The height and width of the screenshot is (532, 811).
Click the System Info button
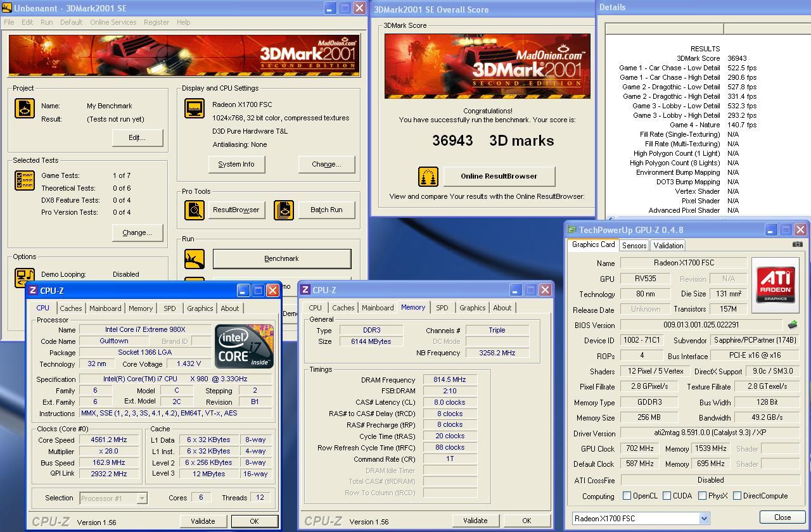click(236, 164)
